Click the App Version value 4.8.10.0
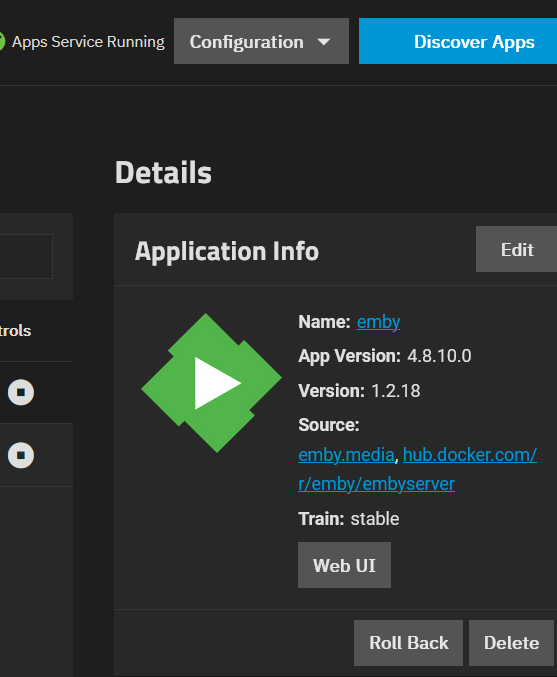The height and width of the screenshot is (677, 557). [439, 356]
